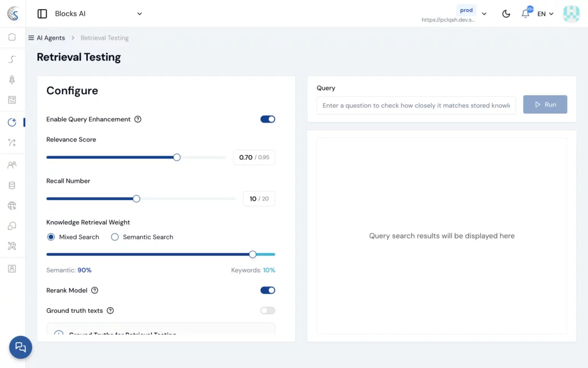Click the users icon in the sidebar

[x=12, y=165]
